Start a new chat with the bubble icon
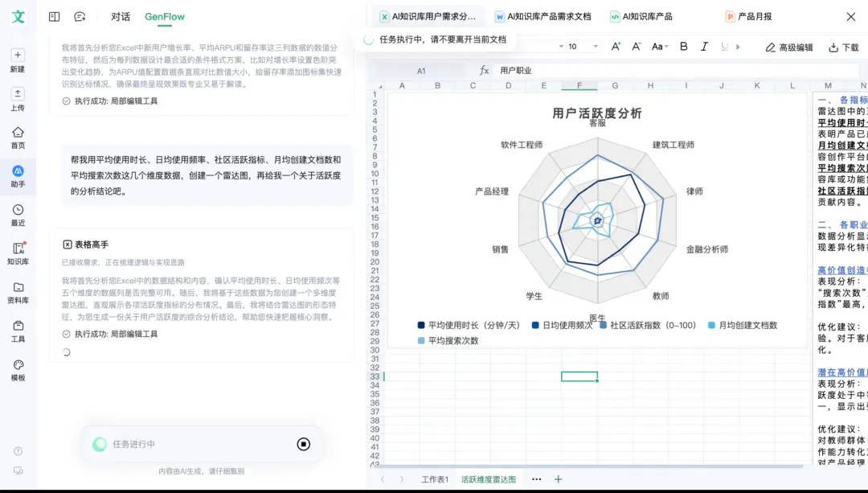The image size is (868, 493). pos(80,17)
